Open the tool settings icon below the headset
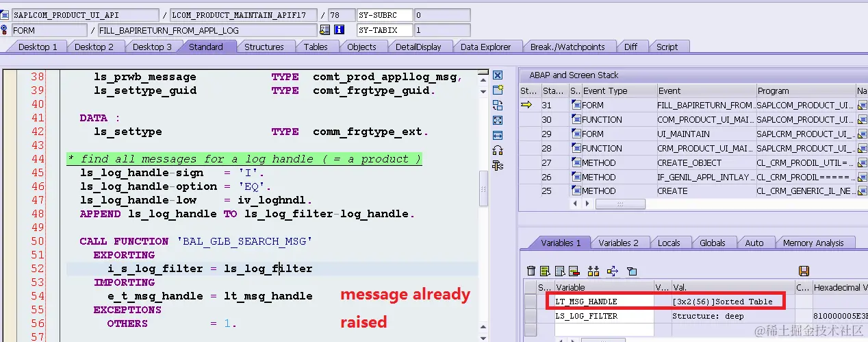868x342 pixels. tap(498, 165)
